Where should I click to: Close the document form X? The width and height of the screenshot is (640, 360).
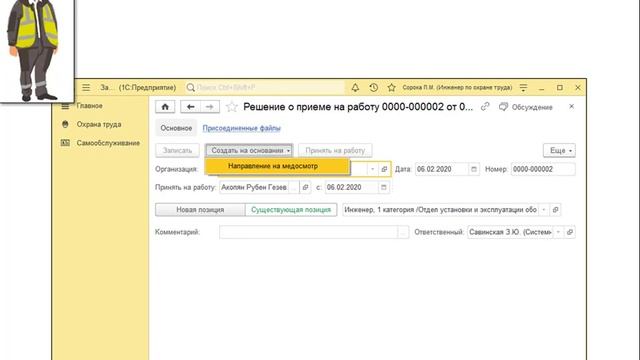[x=571, y=106]
